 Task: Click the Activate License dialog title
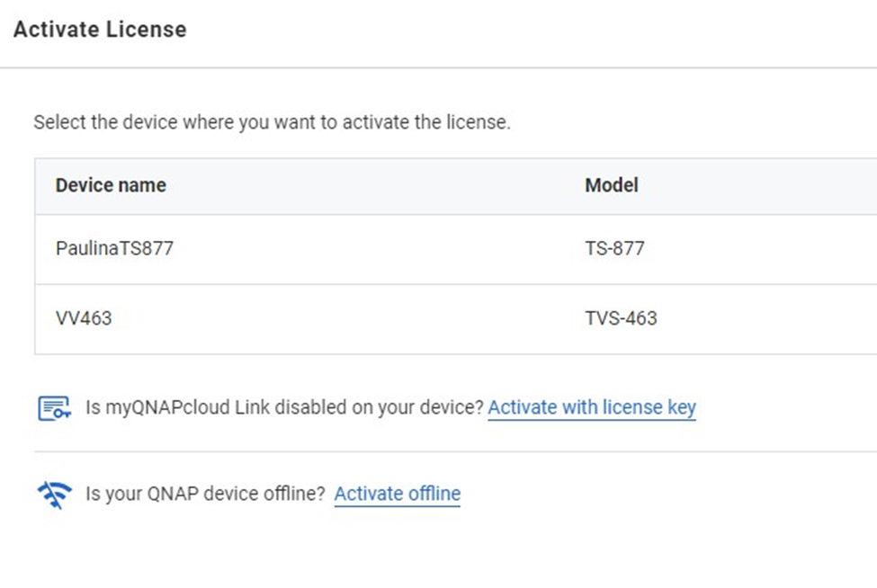tap(100, 29)
